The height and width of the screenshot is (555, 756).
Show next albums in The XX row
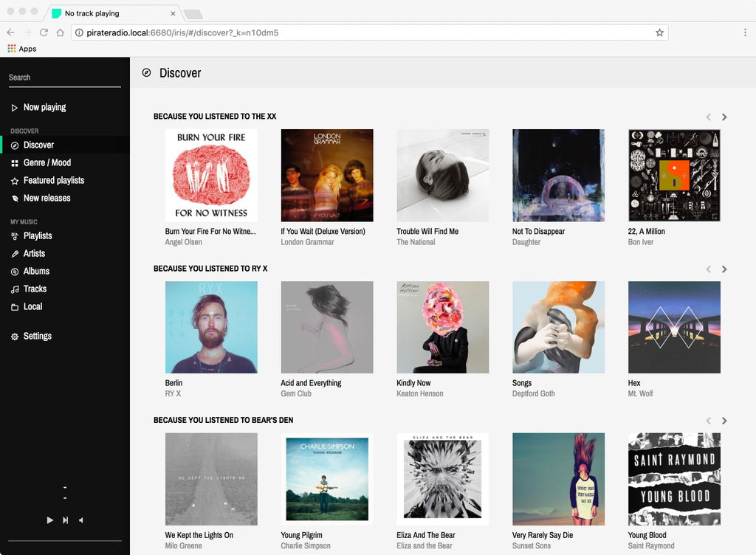[x=724, y=117]
